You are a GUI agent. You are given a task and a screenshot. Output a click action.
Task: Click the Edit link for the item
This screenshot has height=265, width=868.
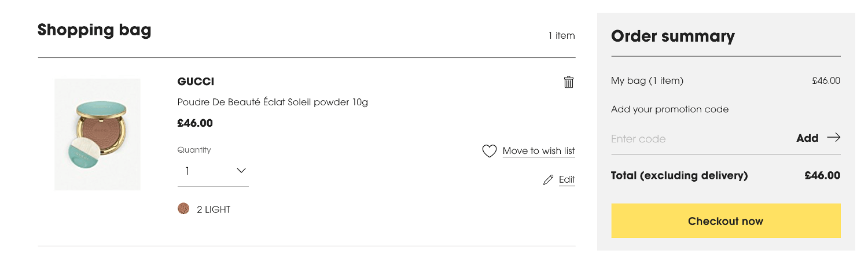click(x=567, y=179)
